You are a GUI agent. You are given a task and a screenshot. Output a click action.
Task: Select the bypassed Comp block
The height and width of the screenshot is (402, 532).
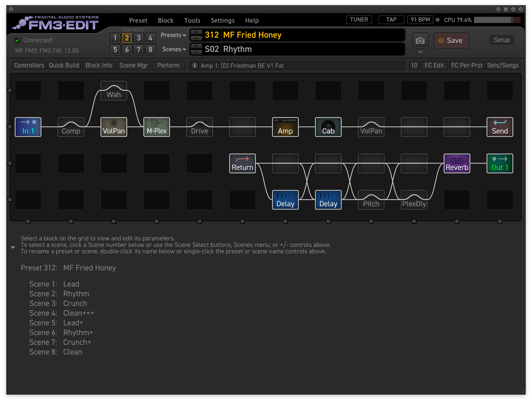pos(71,127)
